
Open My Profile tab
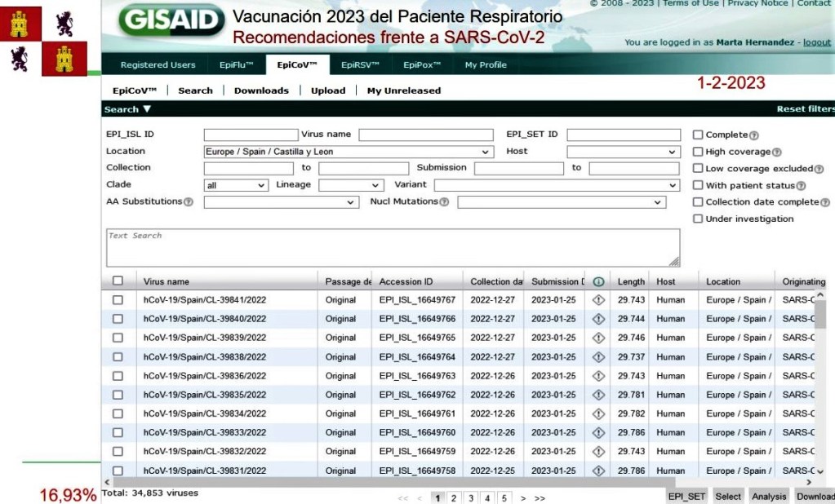pos(486,65)
